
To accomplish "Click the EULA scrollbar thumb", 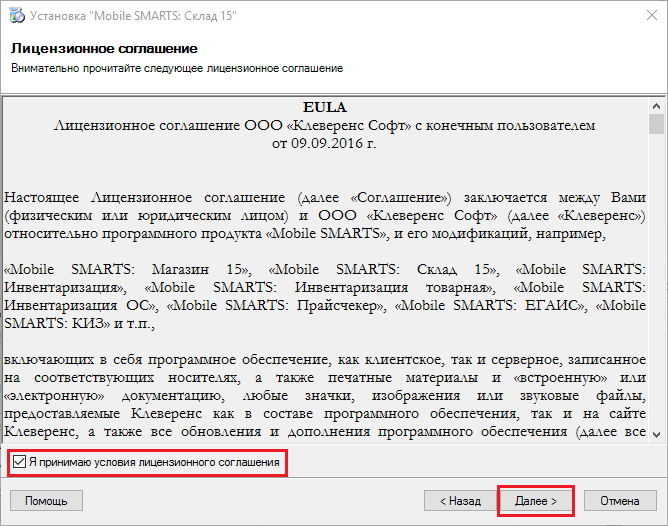I will 656,124.
